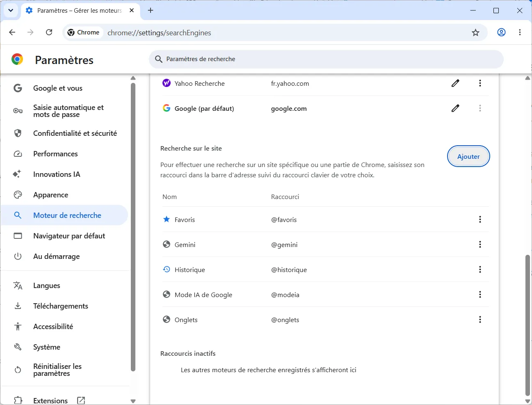Open more actions for Onglets shortcut
532x405 pixels.
[480, 320]
